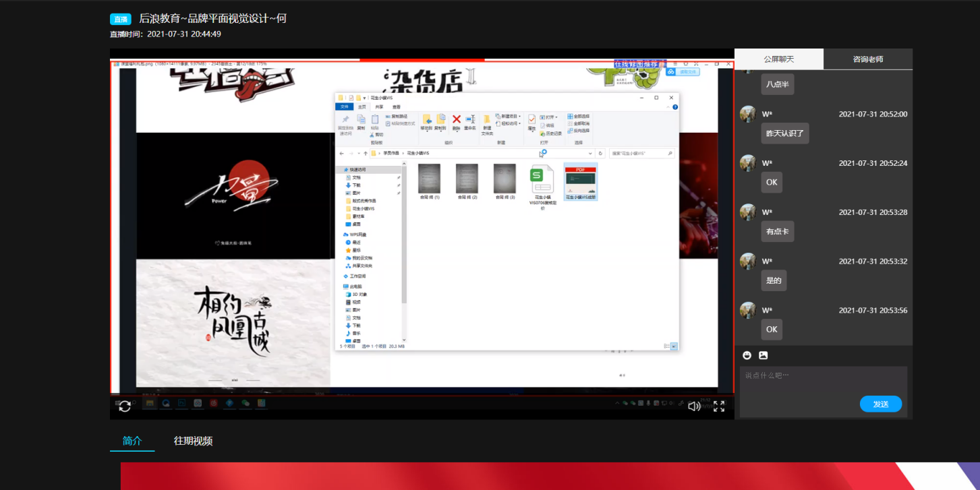Click the 搜索"花生小镇VIS" search box
The height and width of the screenshot is (490, 980).
[641, 153]
